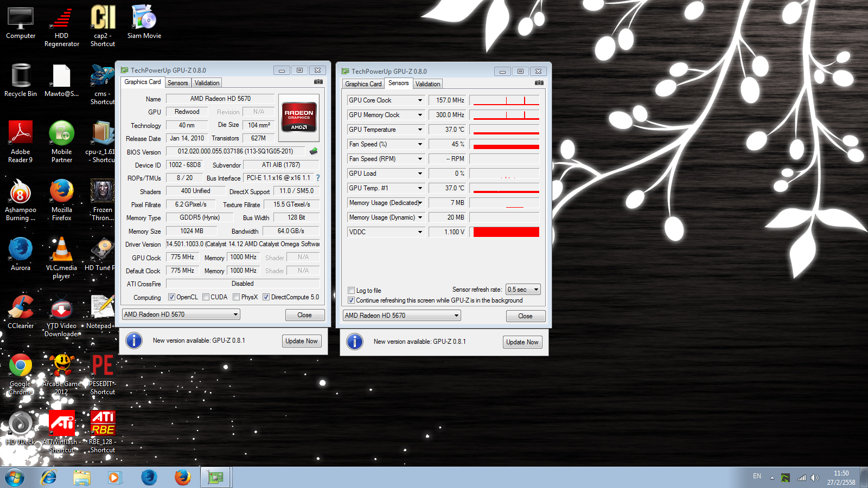Open VLC media player desktop icon
The height and width of the screenshot is (488, 868).
point(62,258)
